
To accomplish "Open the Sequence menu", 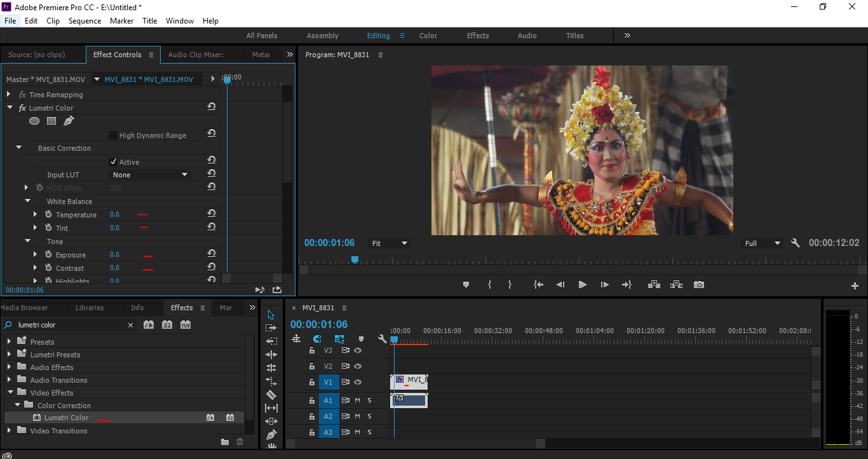I will tap(85, 20).
